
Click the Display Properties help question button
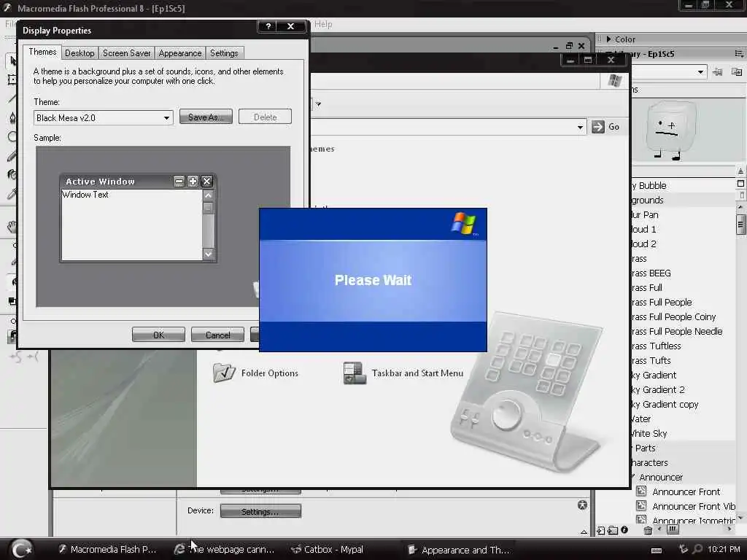(268, 26)
